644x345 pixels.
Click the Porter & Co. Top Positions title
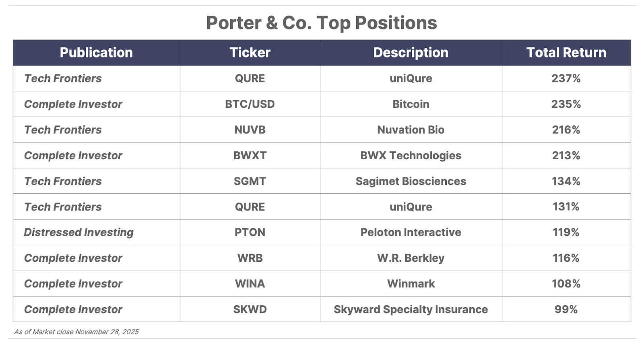[x=322, y=23]
